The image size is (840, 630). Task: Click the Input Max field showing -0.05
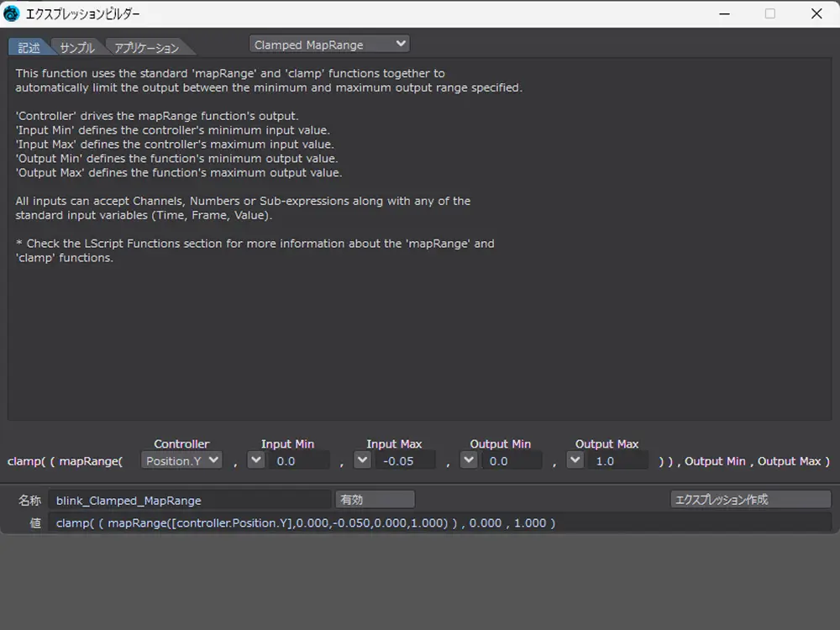click(404, 460)
